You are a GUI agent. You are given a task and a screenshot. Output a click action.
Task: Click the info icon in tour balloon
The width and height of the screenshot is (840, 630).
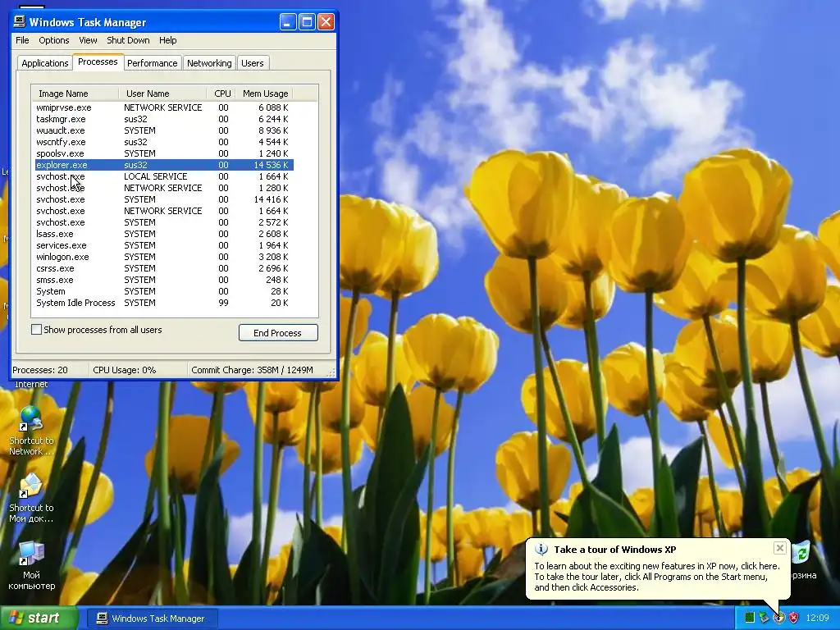point(541,549)
